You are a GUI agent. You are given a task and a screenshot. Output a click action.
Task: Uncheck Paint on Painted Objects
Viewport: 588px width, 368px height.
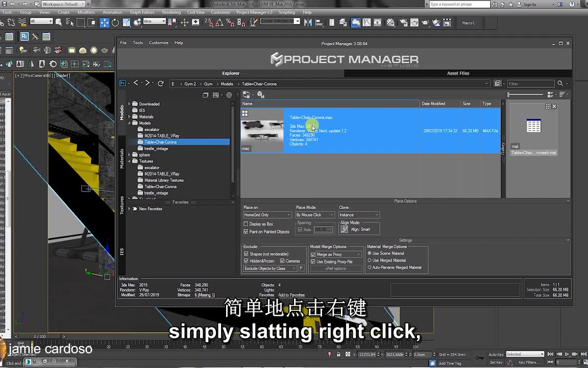click(x=246, y=232)
